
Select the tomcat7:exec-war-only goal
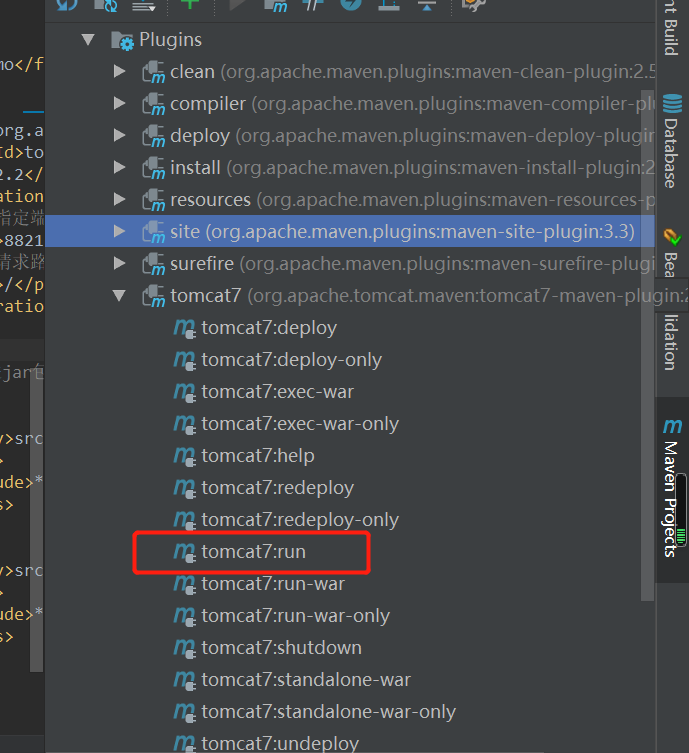(300, 424)
